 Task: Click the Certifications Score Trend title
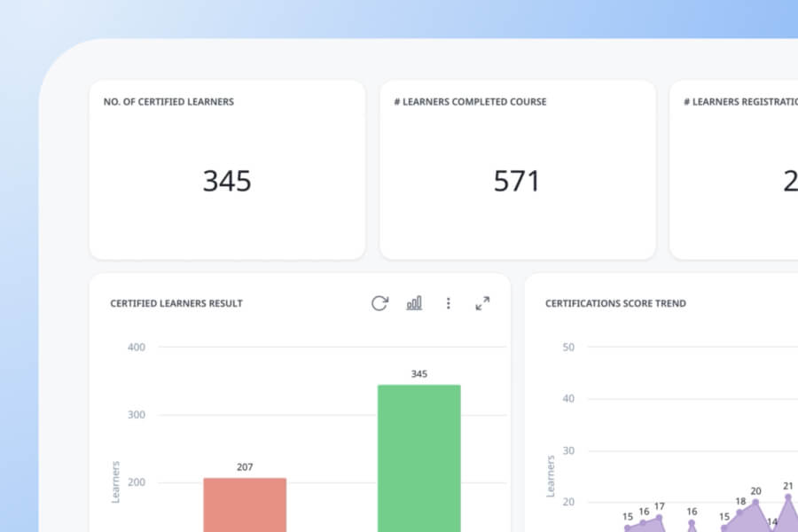pyautogui.click(x=615, y=303)
